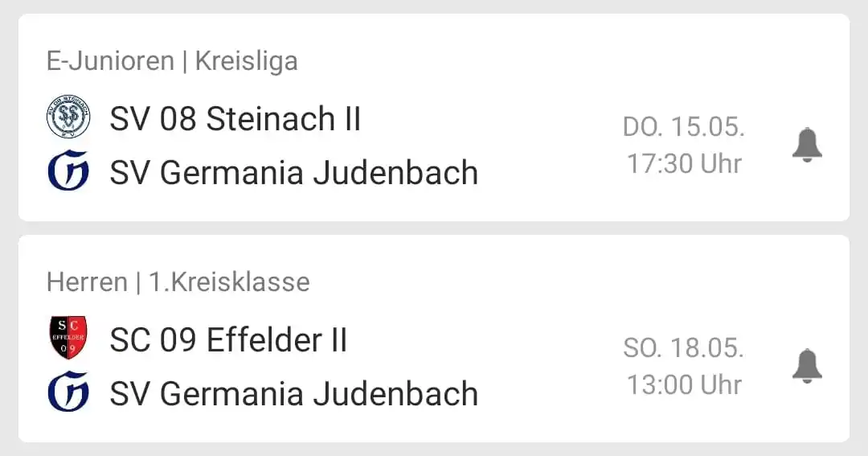Click the word Kreisliga in first card header
The height and width of the screenshot is (456, 868).
click(247, 61)
